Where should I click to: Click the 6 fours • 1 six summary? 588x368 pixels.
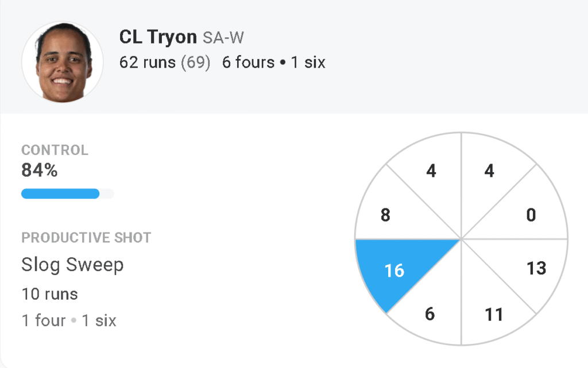[x=274, y=62]
